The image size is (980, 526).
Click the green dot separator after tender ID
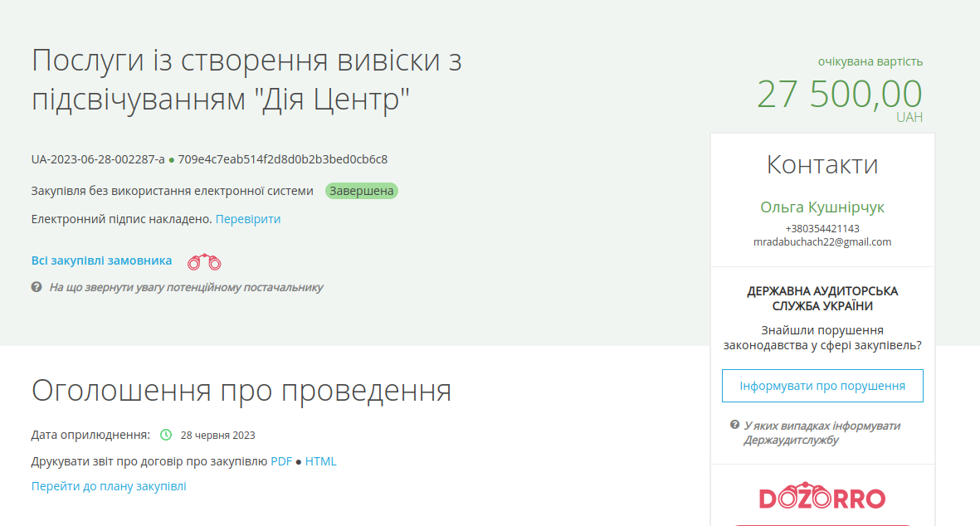tap(172, 159)
